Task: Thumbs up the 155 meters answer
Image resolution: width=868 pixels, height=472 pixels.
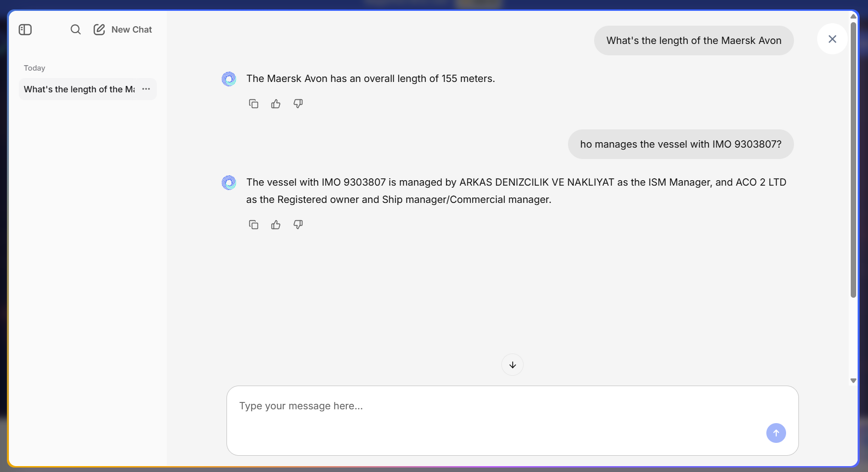Action: point(276,104)
